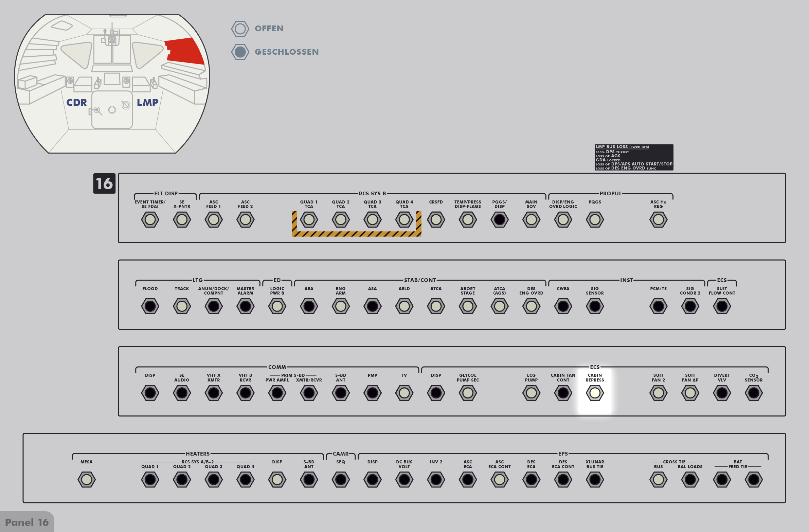Click the GESCHLOSSEN legend hexagon
The image size is (809, 532).
coord(240,52)
